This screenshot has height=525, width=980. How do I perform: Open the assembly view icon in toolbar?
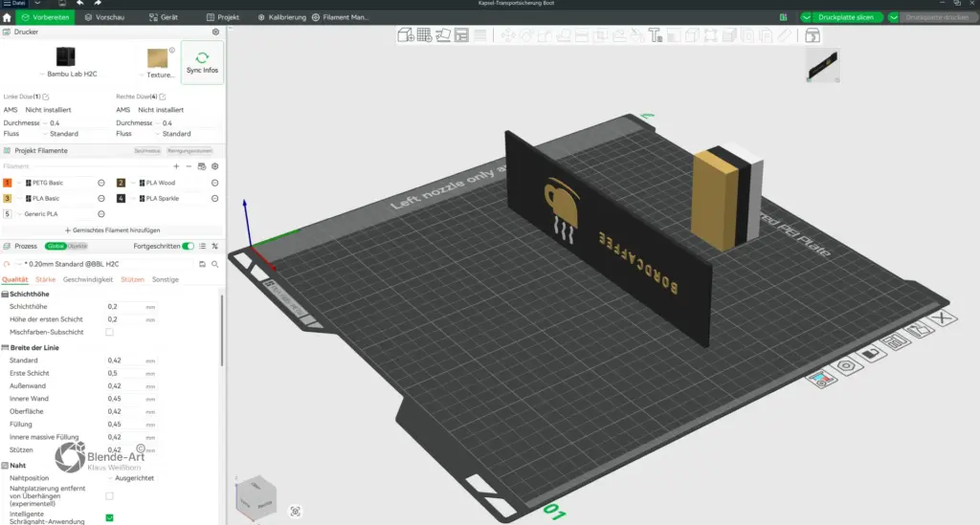(812, 35)
